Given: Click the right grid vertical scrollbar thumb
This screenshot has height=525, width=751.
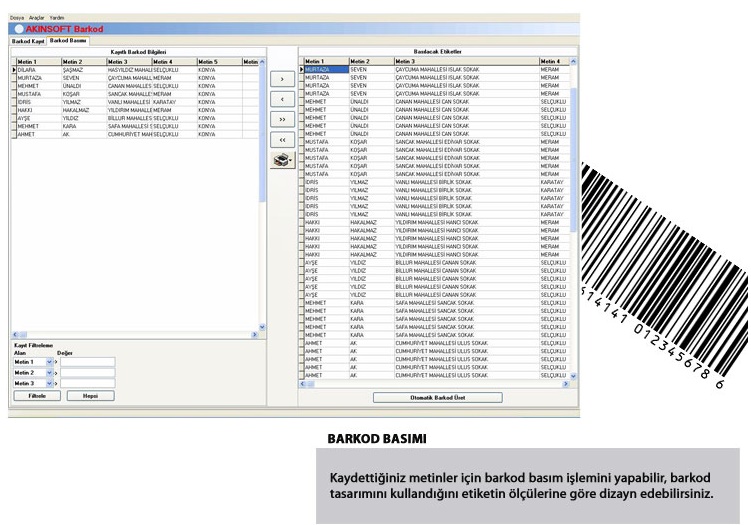Looking at the screenshot, I should (x=573, y=160).
